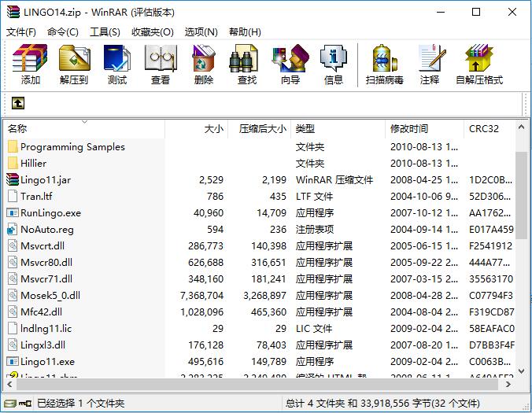Open the Tools (工具) menu
The image size is (532, 413).
105,32
